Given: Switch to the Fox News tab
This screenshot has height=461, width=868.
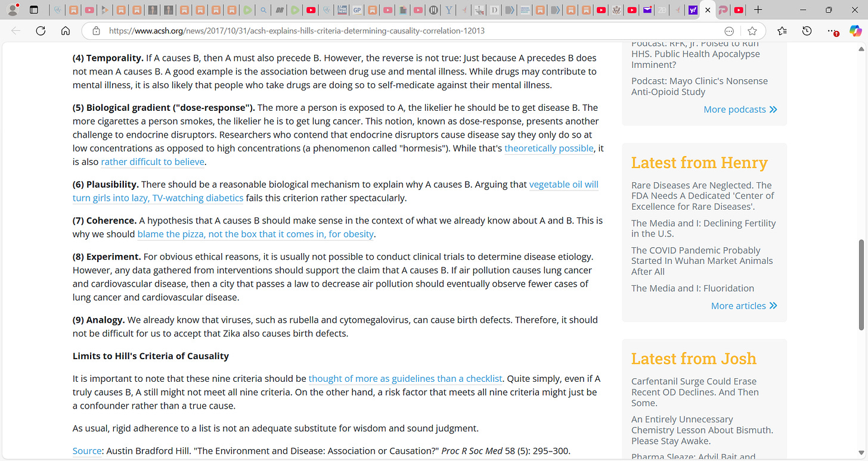Looking at the screenshot, I should click(342, 10).
